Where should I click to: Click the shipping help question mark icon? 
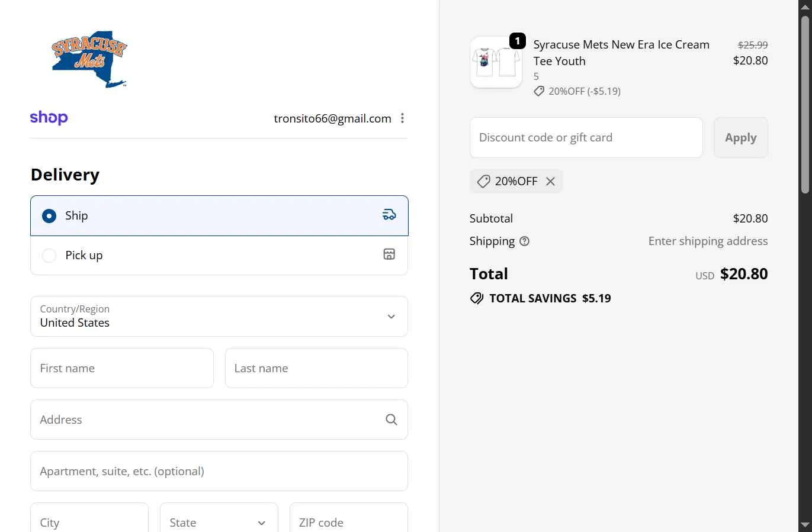click(524, 241)
